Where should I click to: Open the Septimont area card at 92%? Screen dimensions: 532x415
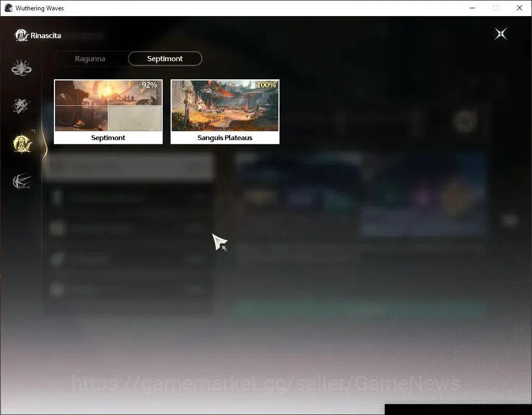coord(108,112)
